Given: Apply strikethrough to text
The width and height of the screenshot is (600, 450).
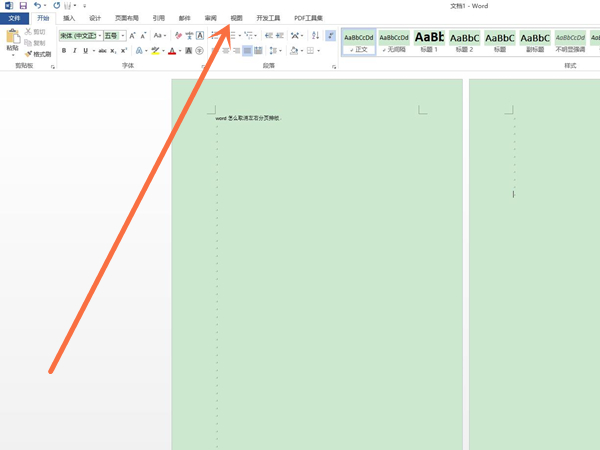Looking at the screenshot, I should click(x=103, y=50).
